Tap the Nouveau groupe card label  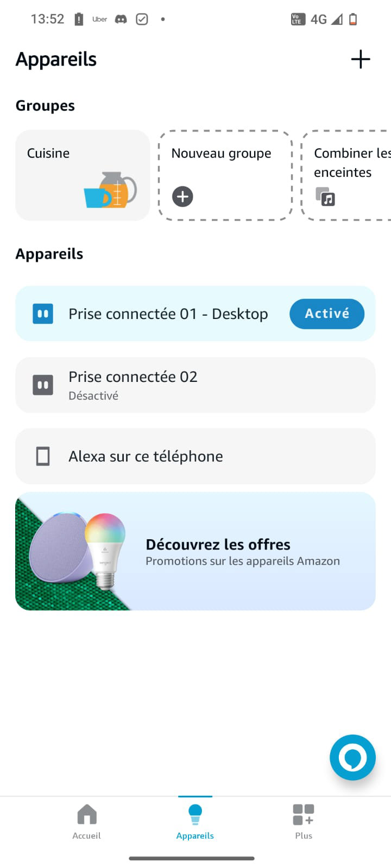click(x=221, y=154)
